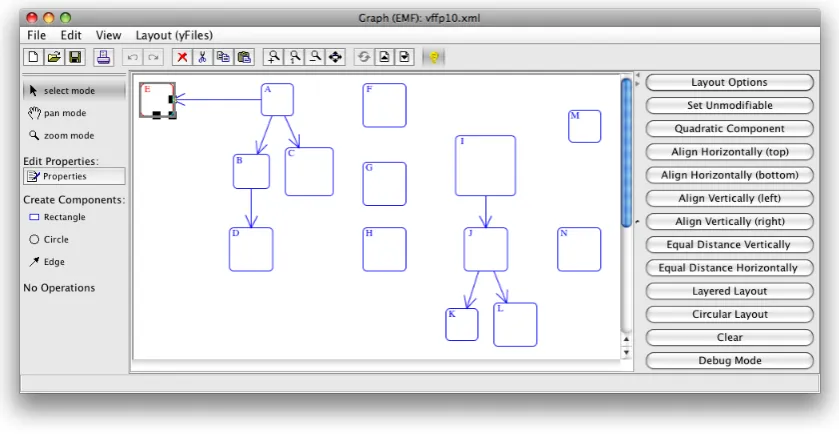Select node B in the graph
839x434 pixels.
251,171
